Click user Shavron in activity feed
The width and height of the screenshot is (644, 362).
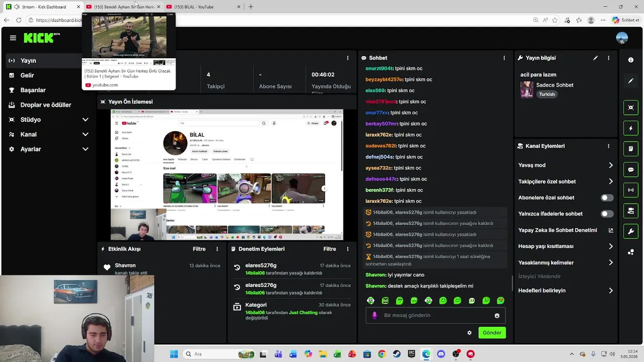[x=125, y=265]
